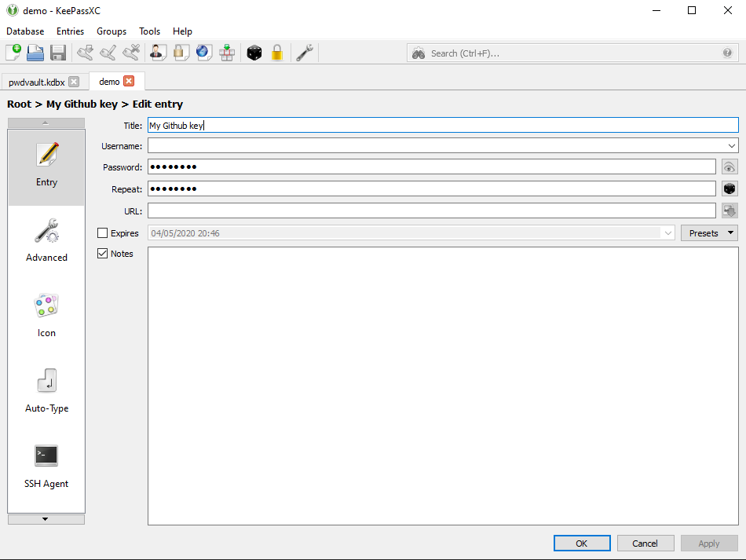
Task: Select the Entry section in sidebar
Action: coord(46,167)
